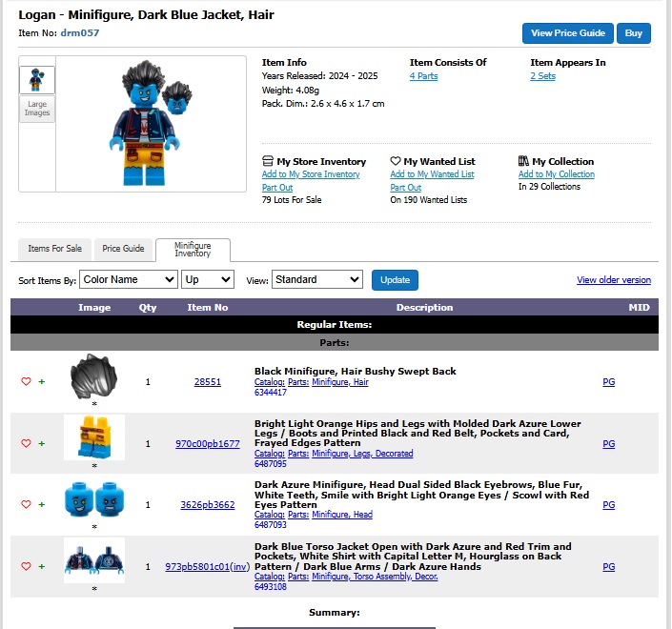Click element ID 6487095

click(x=271, y=463)
